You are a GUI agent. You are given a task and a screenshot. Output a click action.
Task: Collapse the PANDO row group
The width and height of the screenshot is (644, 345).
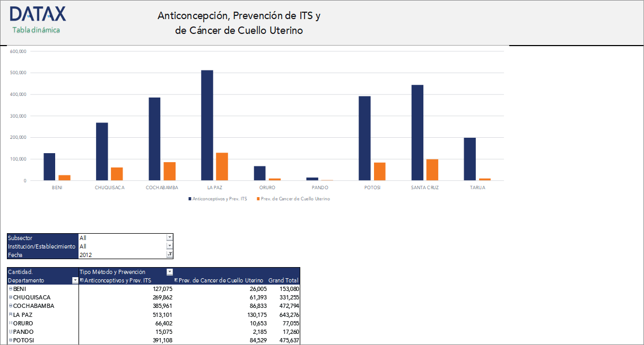click(11, 331)
